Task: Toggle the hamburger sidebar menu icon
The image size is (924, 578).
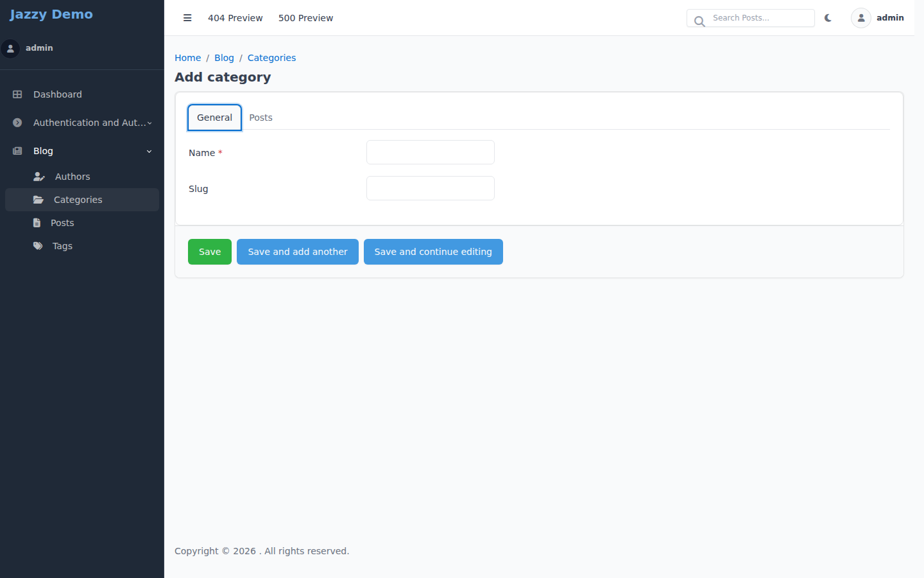Action: click(x=187, y=18)
